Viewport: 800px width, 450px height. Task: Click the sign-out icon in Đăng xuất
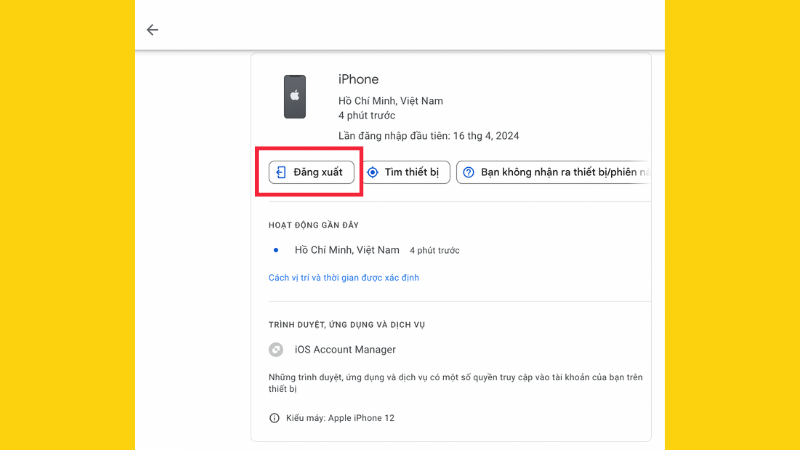281,173
